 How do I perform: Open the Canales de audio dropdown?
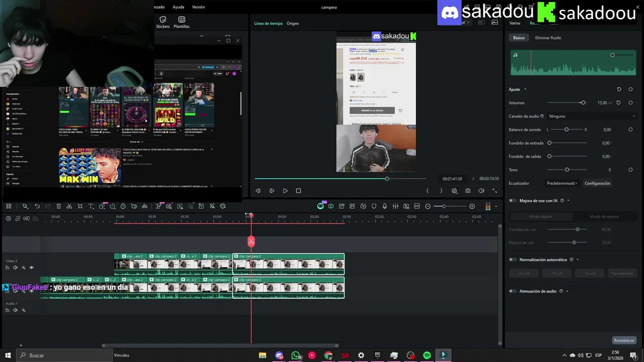[592, 116]
